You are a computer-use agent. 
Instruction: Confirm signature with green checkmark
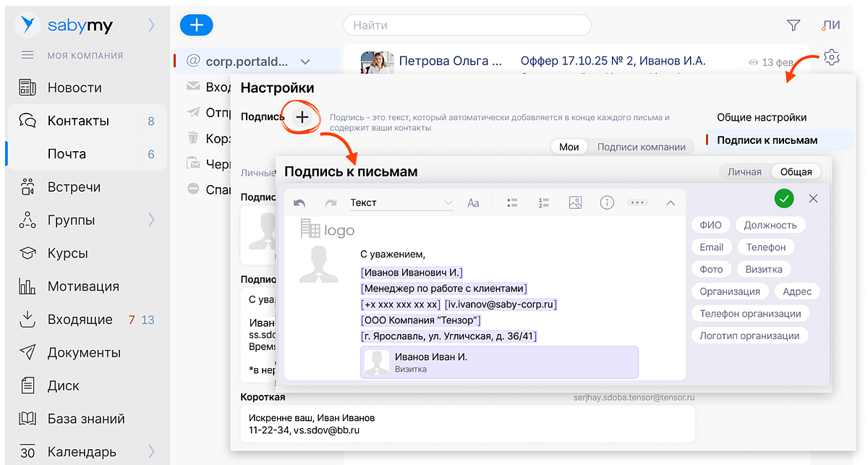coord(783,198)
